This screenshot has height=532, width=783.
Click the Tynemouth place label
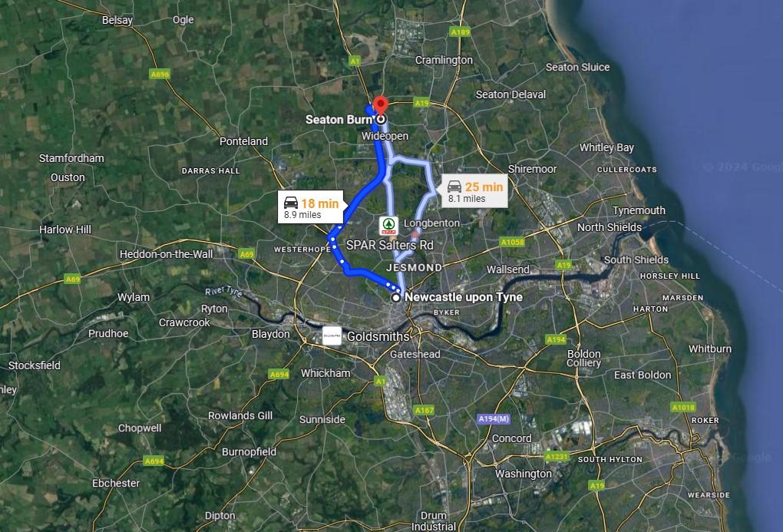[639, 210]
